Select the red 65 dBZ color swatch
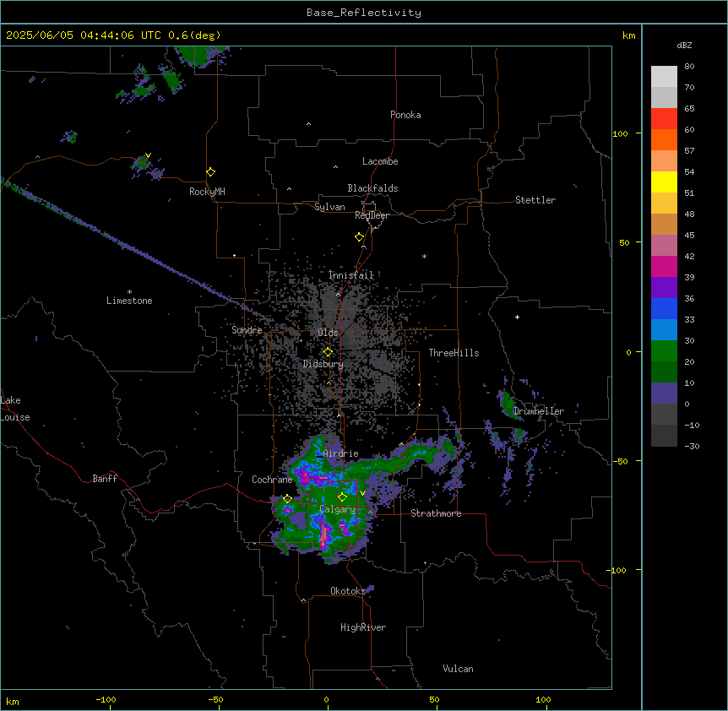This screenshot has width=728, height=711. pos(664,119)
